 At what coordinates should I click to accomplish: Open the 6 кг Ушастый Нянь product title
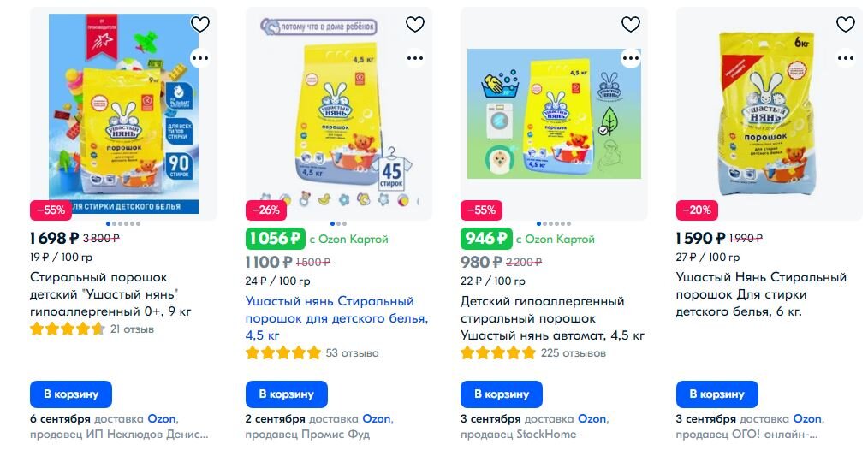click(x=761, y=294)
